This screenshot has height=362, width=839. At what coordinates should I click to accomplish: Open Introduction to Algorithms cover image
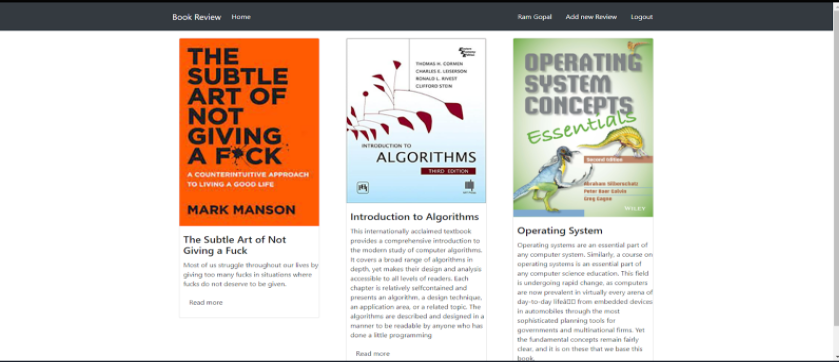(416, 121)
